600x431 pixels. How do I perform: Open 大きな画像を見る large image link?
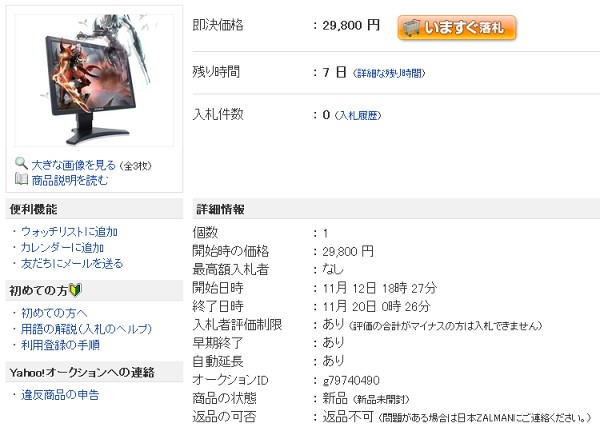[x=73, y=165]
